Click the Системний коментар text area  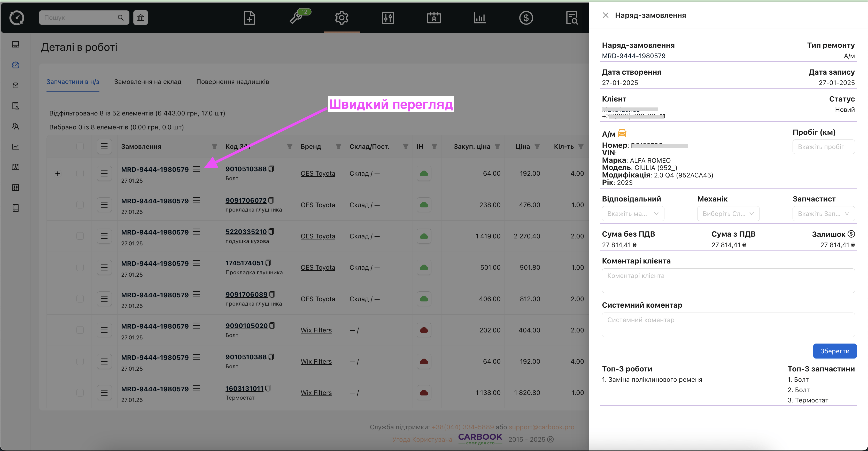(x=728, y=325)
